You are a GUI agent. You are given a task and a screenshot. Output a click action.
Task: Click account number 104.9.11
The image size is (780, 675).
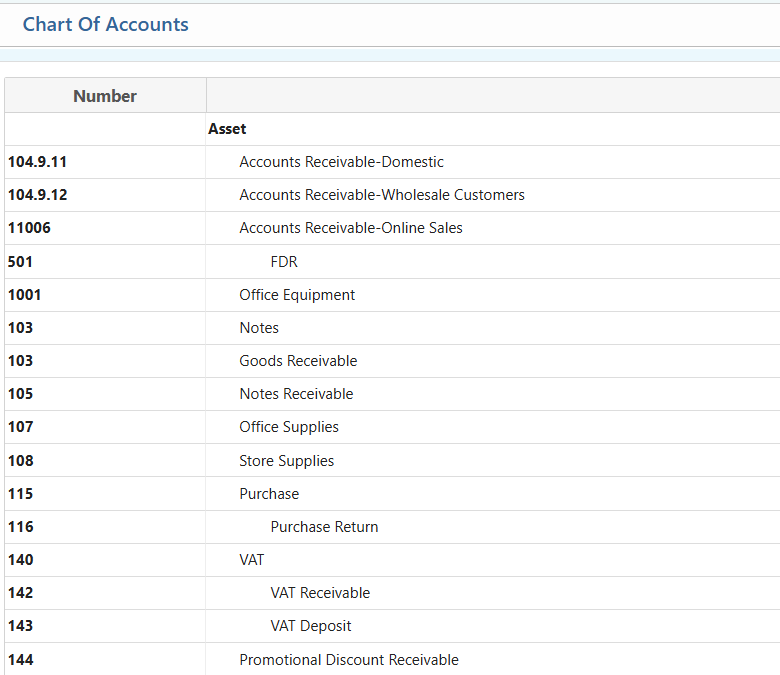[x=37, y=162]
